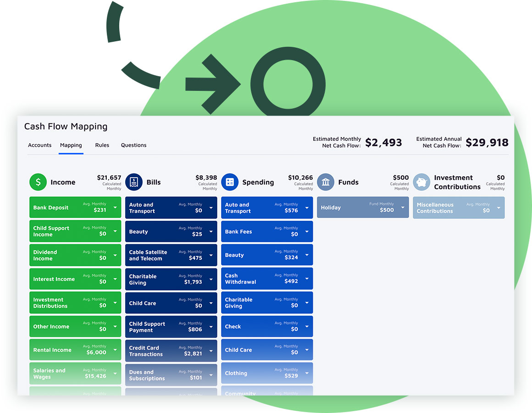Image resolution: width=532 pixels, height=413 pixels.
Task: Open the Check dropdown arrow
Action: coord(307,326)
